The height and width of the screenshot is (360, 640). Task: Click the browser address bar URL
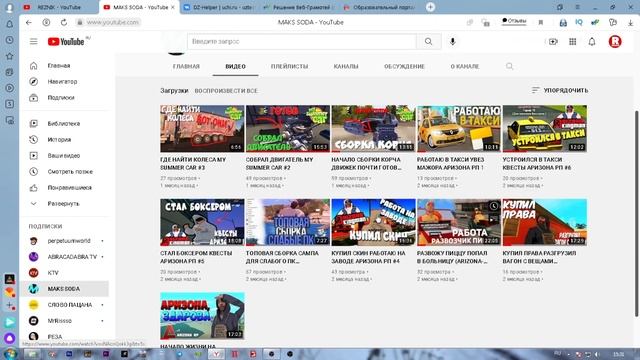[x=113, y=22]
